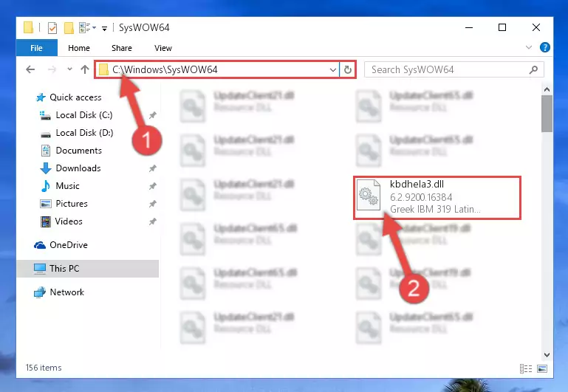The height and width of the screenshot is (392, 568).
Task: Switch to Details view icon in status bar
Action: (x=526, y=369)
